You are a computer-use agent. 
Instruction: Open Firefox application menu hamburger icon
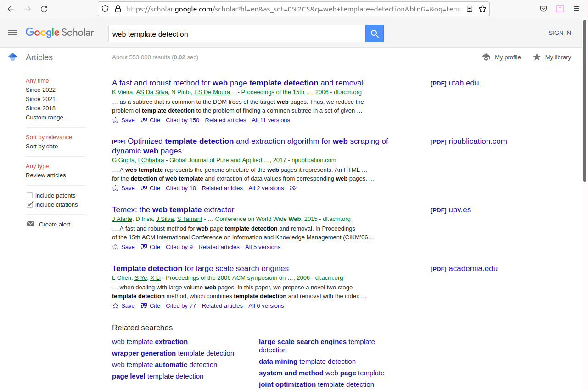pyautogui.click(x=577, y=9)
